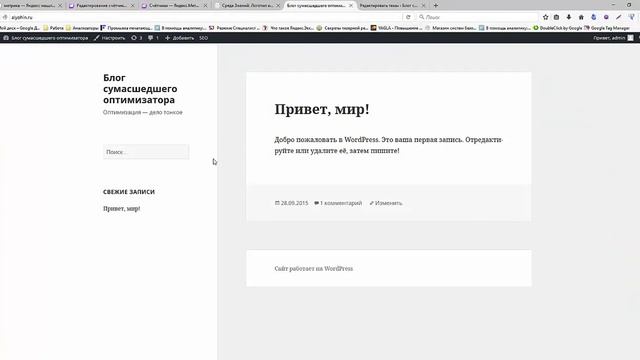Click the blog title 'Блог сумасшедшего оптимизатора'
Image resolution: width=640 pixels, height=360 pixels.
[140, 89]
